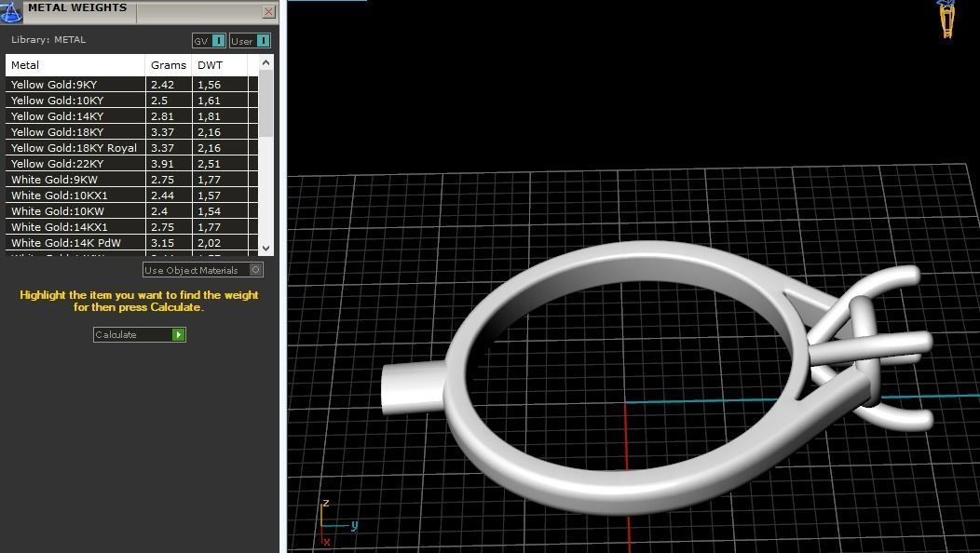Image resolution: width=980 pixels, height=553 pixels.
Task: Select the Yellow Gold:14KY row
Action: pyautogui.click(x=132, y=116)
